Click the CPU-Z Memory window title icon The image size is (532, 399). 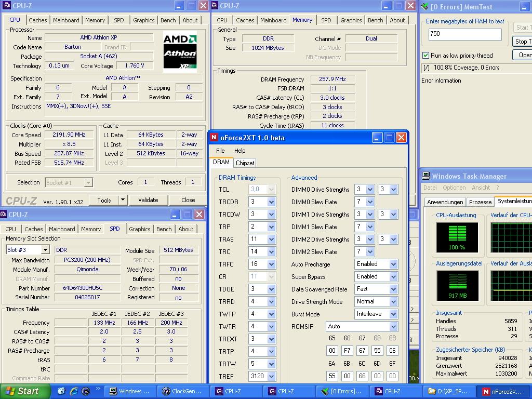coord(215,5)
